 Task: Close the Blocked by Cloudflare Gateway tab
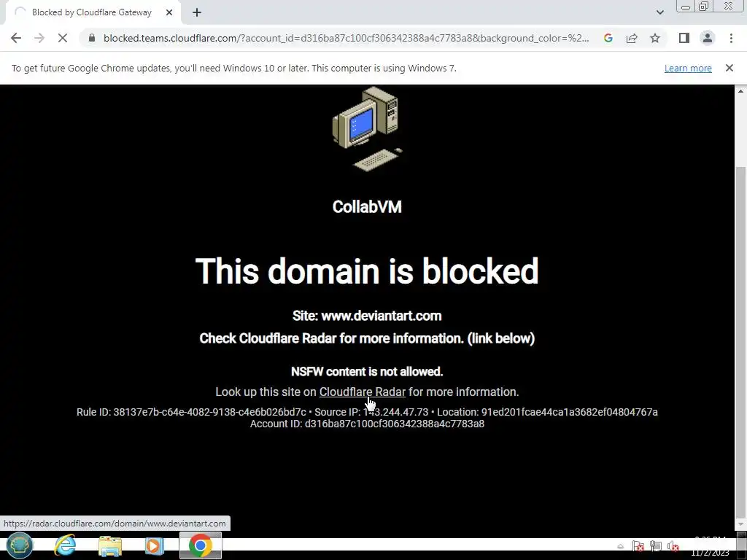pos(169,12)
